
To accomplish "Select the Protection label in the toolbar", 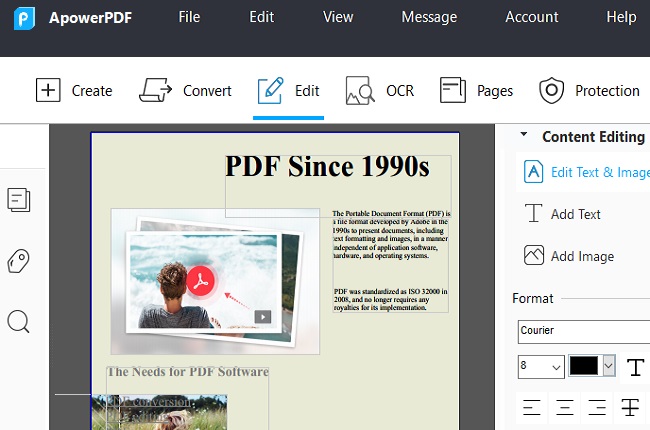I will point(607,91).
